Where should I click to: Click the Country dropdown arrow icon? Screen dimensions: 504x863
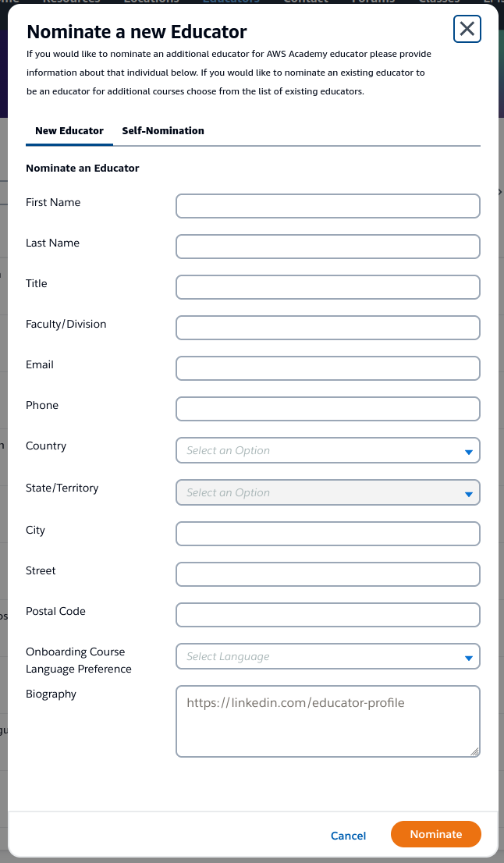(x=469, y=452)
